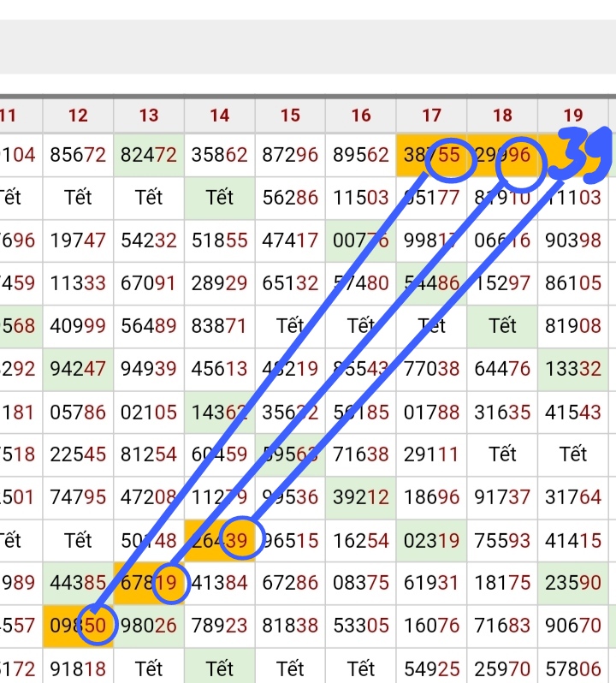Click the cell with number 85672

pyautogui.click(x=78, y=155)
